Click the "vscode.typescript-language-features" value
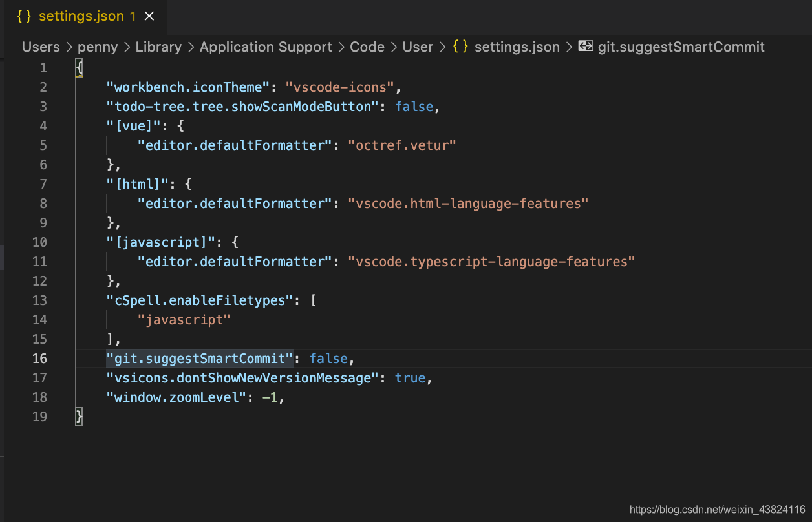 [492, 262]
